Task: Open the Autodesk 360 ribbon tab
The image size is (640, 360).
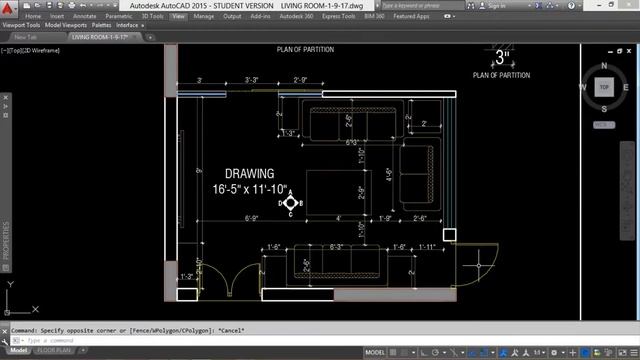Action: [x=296, y=16]
